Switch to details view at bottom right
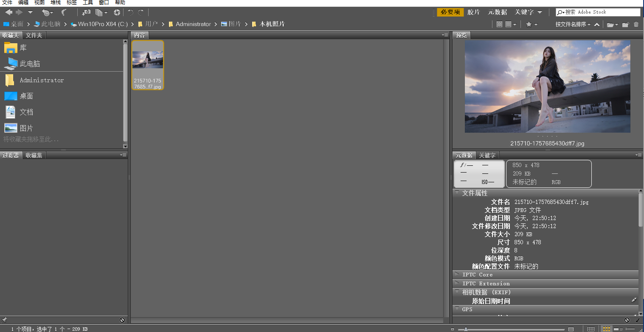This screenshot has width=644, height=332. coord(618,329)
